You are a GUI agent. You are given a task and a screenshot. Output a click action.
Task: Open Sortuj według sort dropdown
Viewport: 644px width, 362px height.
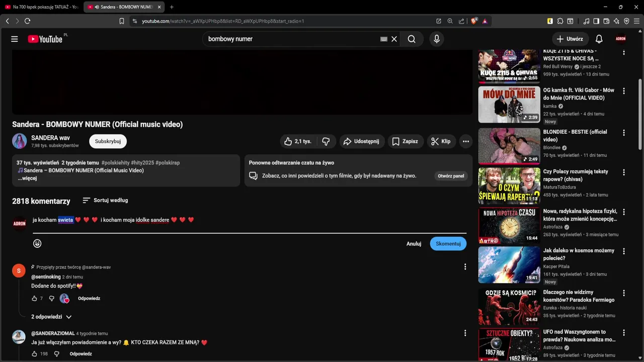click(105, 200)
